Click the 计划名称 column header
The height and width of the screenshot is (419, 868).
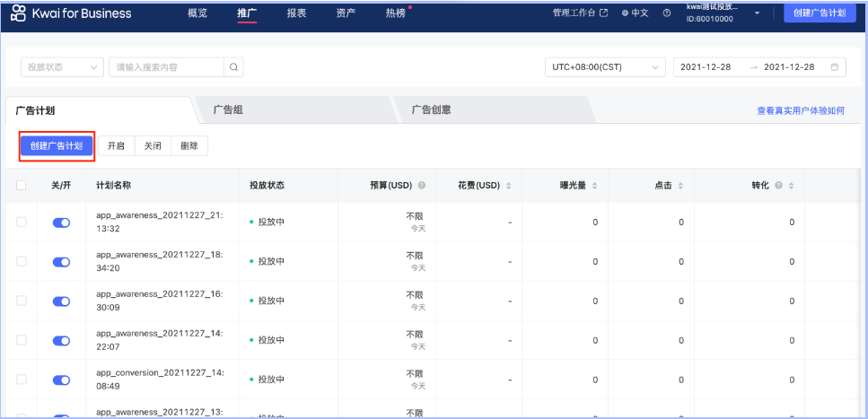(113, 186)
